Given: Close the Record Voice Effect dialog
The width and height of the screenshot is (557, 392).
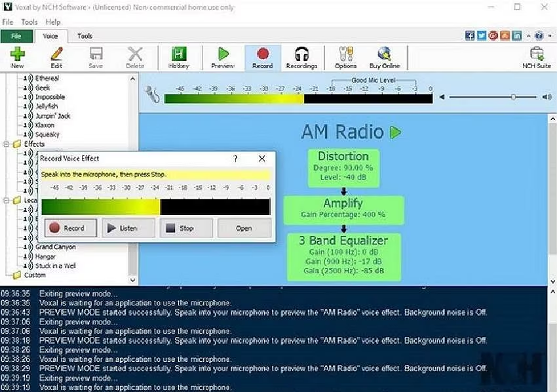Looking at the screenshot, I should click(262, 159).
